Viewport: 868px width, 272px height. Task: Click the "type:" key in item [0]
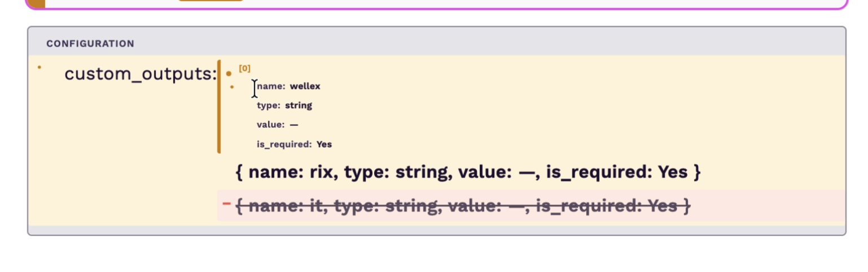coord(269,106)
